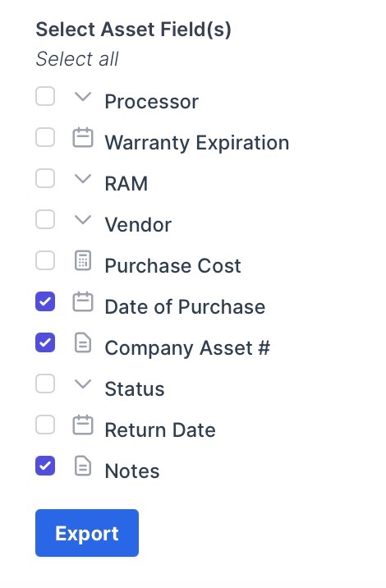Click the Status field label
This screenshot has width=386, height=588.
click(135, 389)
